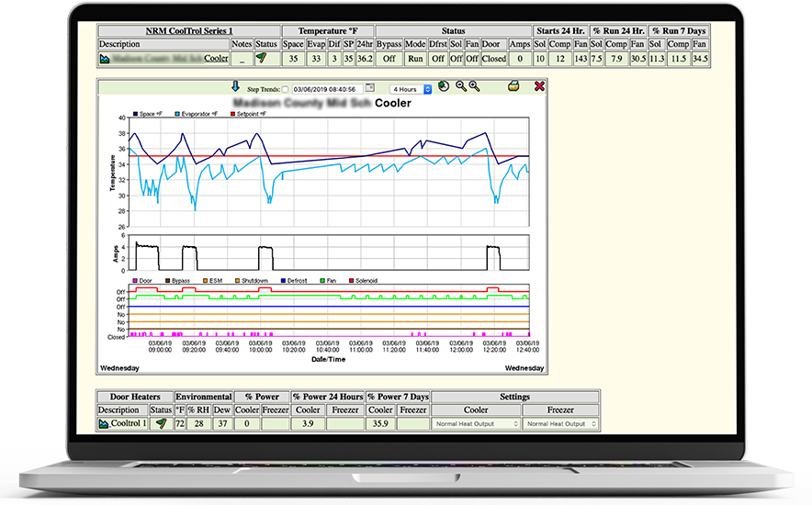This screenshot has height=505, width=812.
Task: Click the Defrost legend entry
Action: (x=294, y=280)
